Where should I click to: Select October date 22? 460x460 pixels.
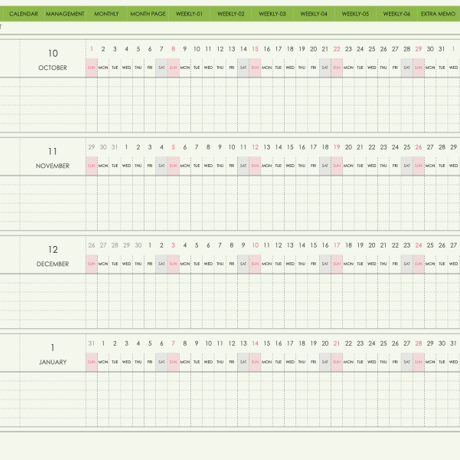[x=337, y=49]
